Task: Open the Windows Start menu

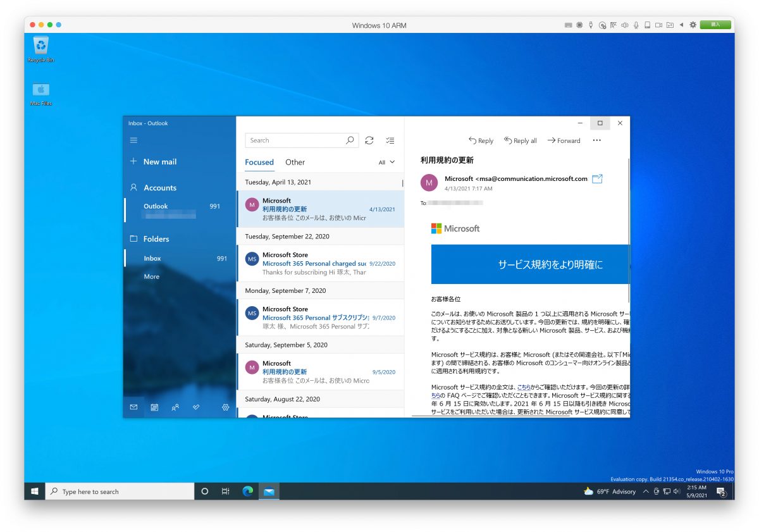Action: tap(34, 492)
